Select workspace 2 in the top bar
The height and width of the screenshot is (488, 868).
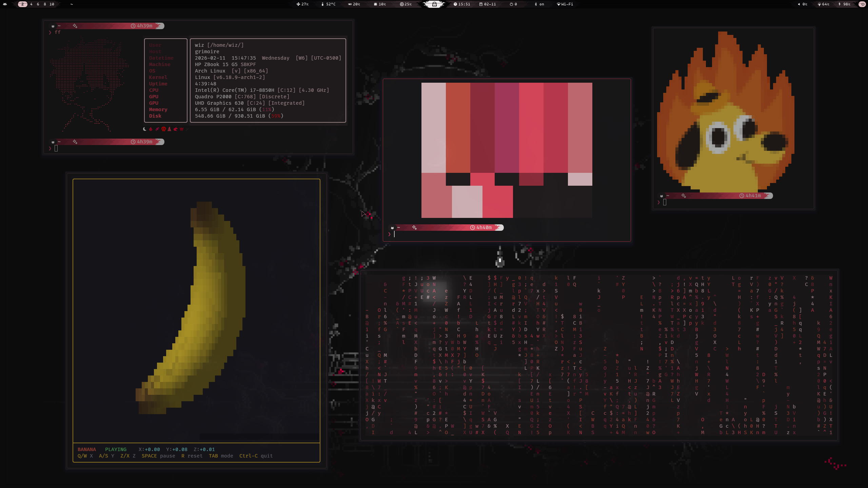click(23, 4)
